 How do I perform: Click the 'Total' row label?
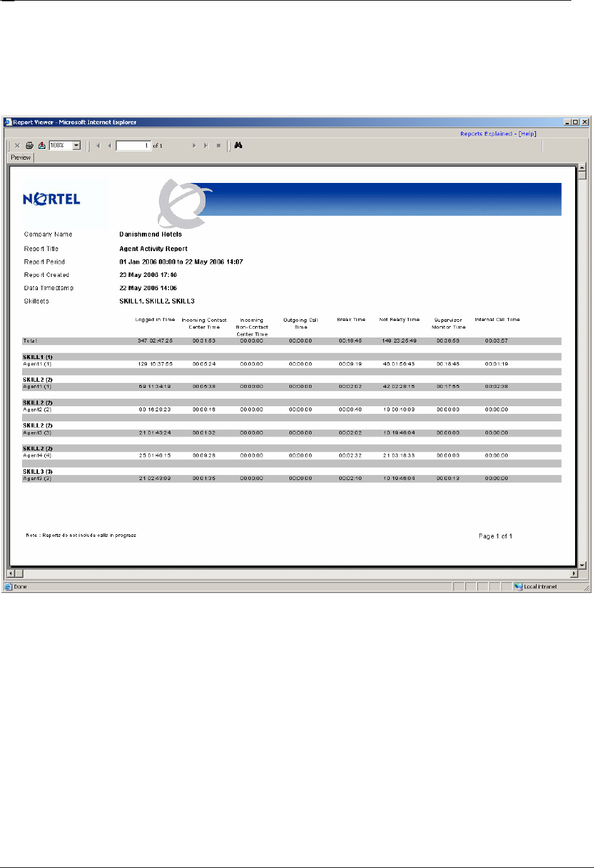(x=30, y=341)
